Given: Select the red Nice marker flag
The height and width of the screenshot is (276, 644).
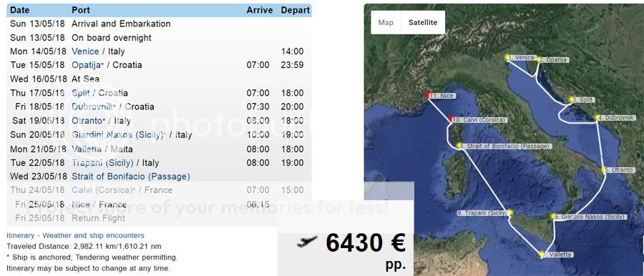Looking at the screenshot, I should 429,96.
